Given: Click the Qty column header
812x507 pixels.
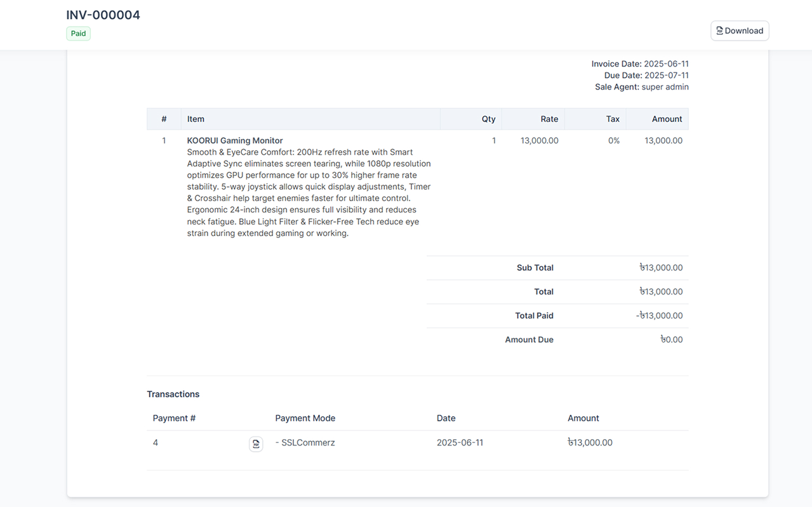Looking at the screenshot, I should (x=488, y=119).
